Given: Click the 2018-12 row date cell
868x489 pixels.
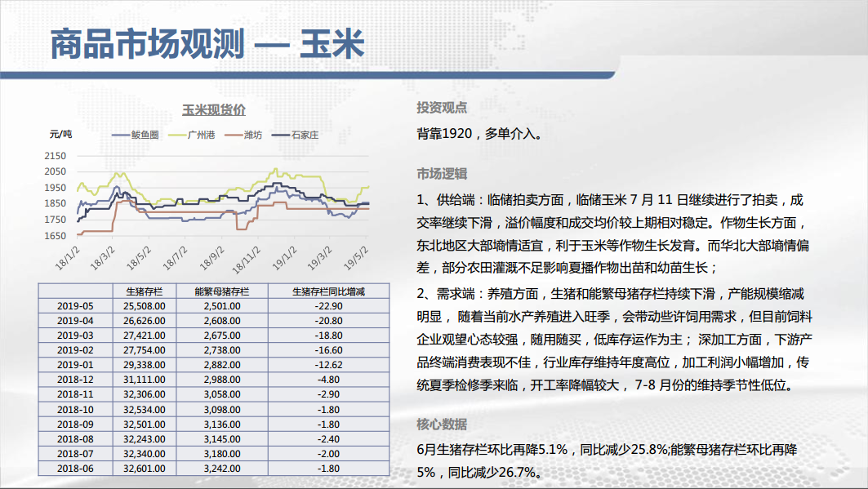Looking at the screenshot, I should (x=75, y=380).
